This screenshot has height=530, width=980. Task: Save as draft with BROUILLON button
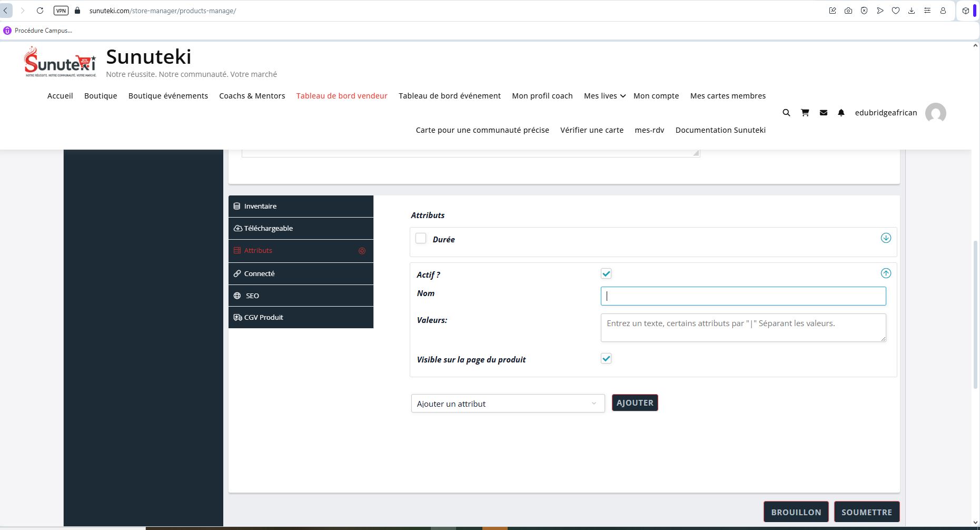click(796, 512)
